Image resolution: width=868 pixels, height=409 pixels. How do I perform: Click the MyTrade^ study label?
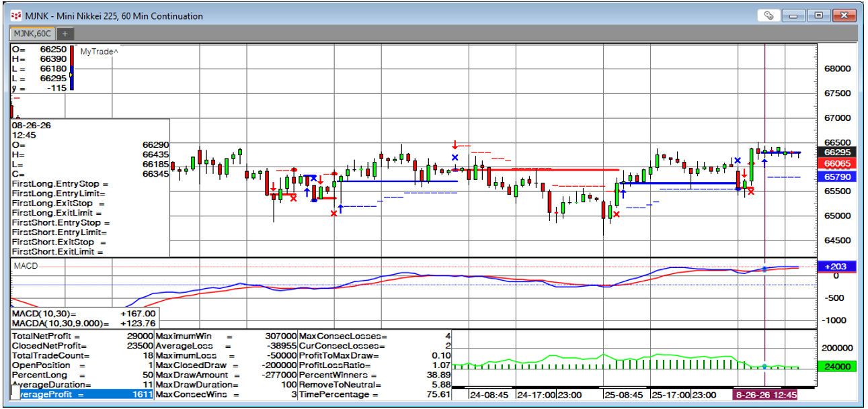pyautogui.click(x=99, y=52)
